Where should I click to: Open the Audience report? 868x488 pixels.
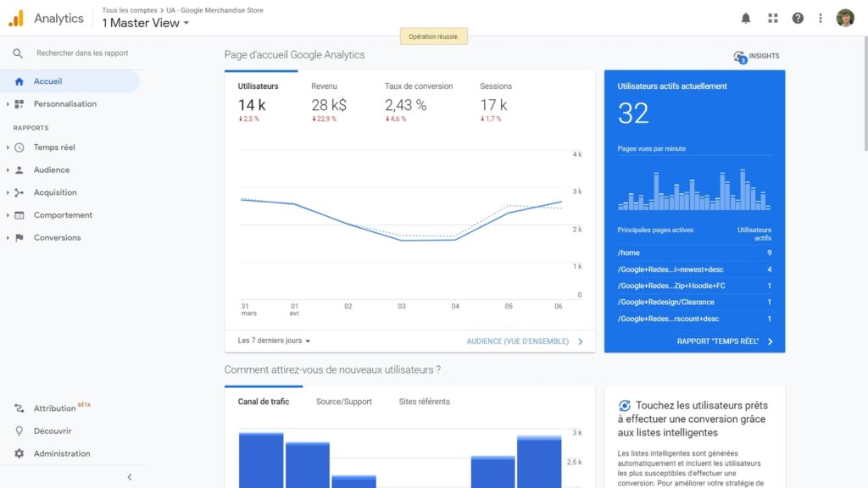[x=53, y=169]
